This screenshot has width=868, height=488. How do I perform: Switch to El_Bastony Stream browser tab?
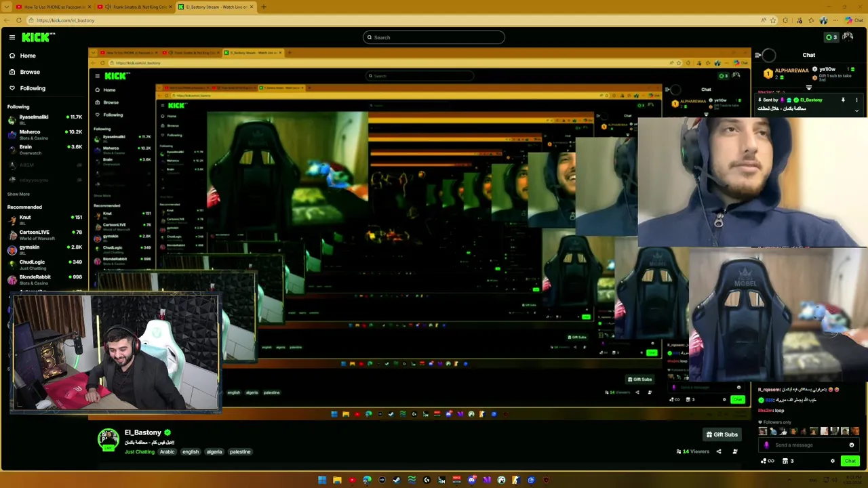pyautogui.click(x=216, y=7)
